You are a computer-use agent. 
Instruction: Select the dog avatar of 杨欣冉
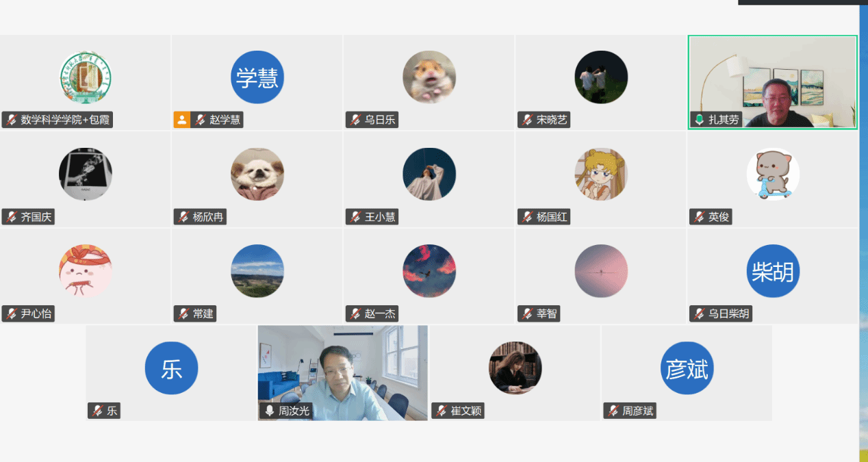click(257, 174)
